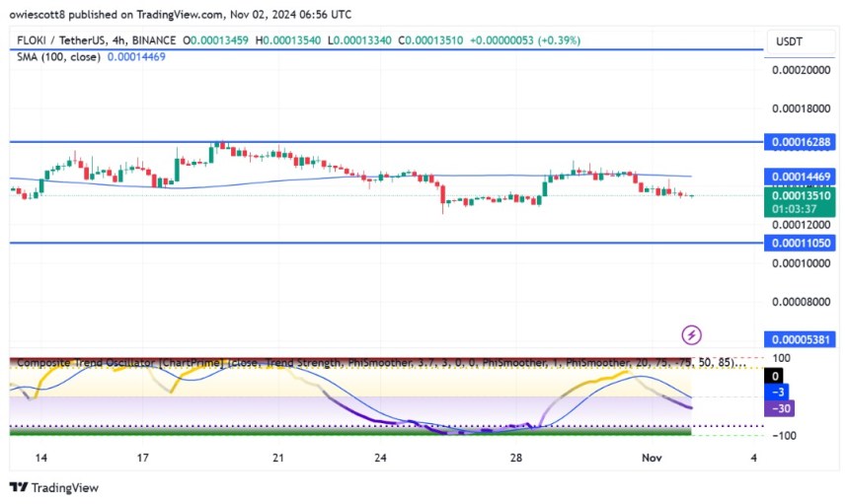Click the 0.00016288 resistance price label
This screenshot has height=504, width=849.
point(806,142)
